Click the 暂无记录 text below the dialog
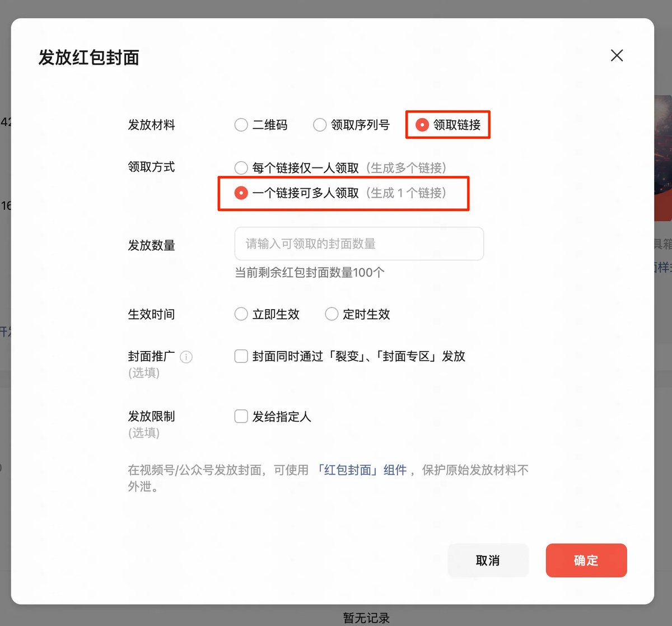The width and height of the screenshot is (672, 626). click(366, 618)
